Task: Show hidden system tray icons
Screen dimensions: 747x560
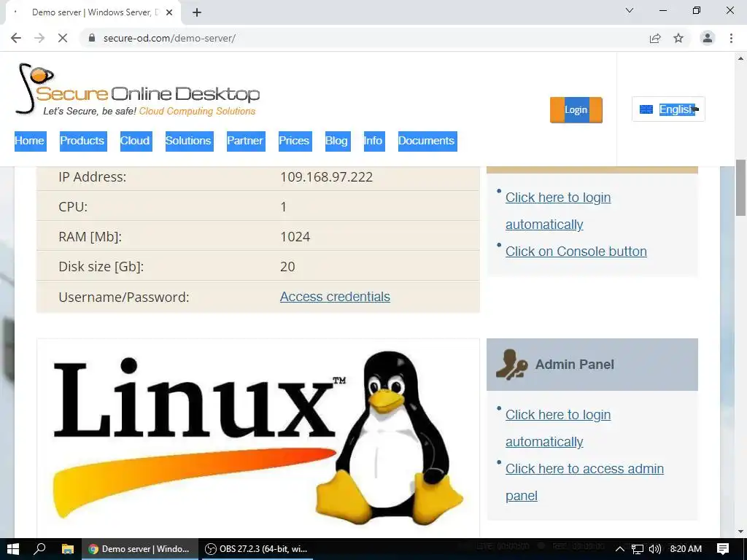Action: pos(620,549)
